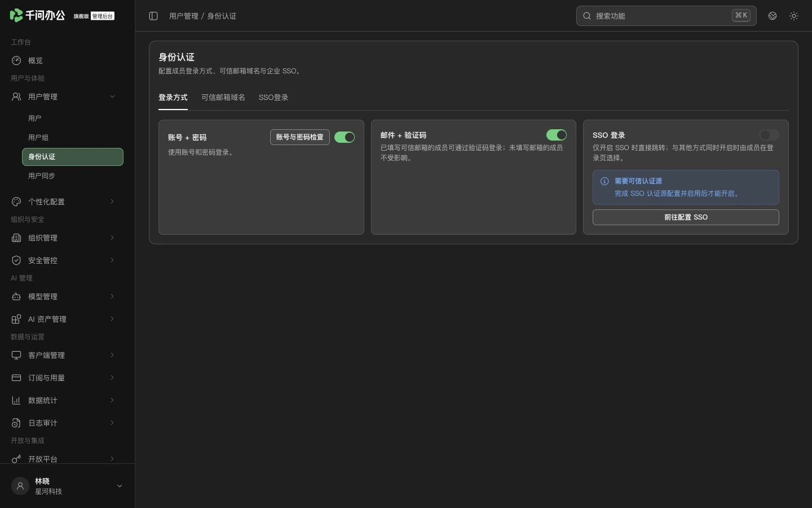Collapse the sidebar with the panel icon

click(x=153, y=16)
